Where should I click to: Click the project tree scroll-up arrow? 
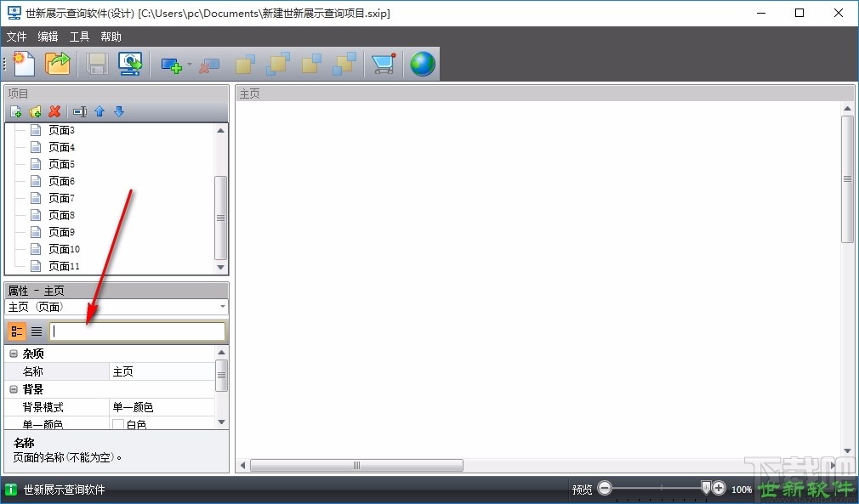click(221, 130)
